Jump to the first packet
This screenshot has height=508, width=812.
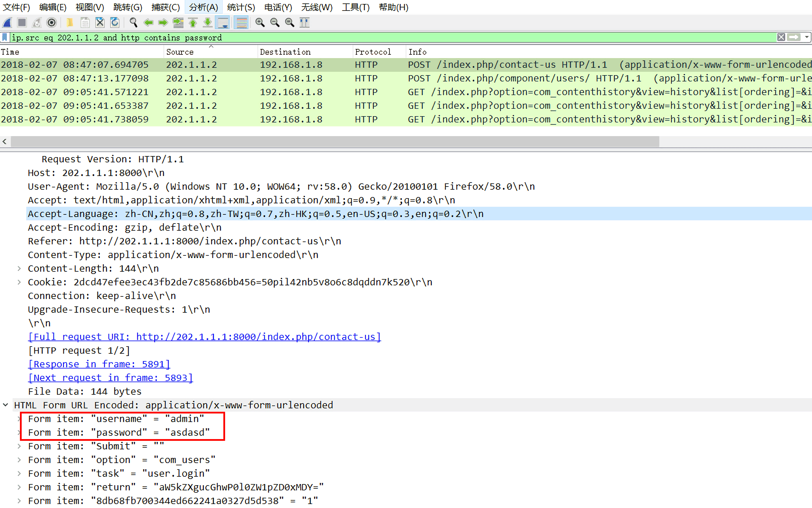tap(193, 22)
